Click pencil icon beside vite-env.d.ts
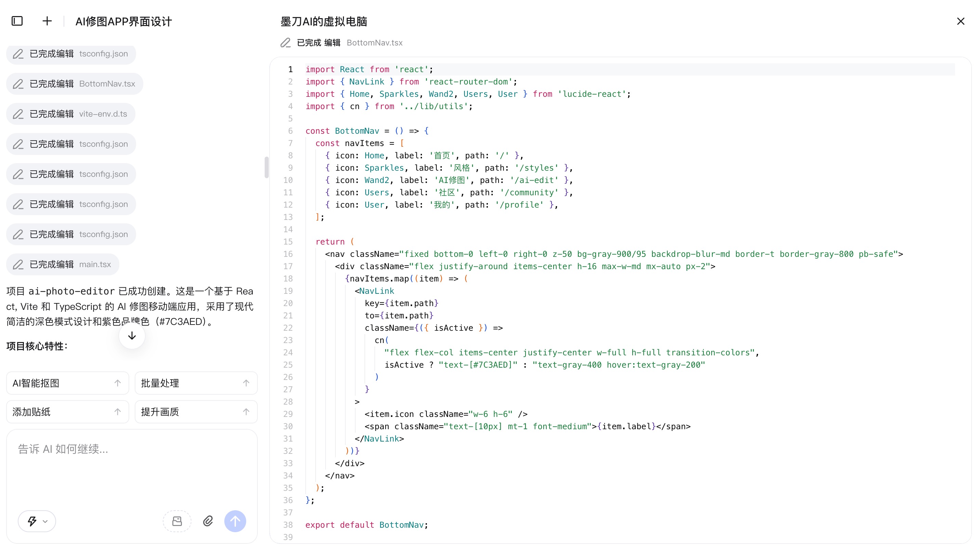Image resolution: width=980 pixels, height=552 pixels. 18,114
